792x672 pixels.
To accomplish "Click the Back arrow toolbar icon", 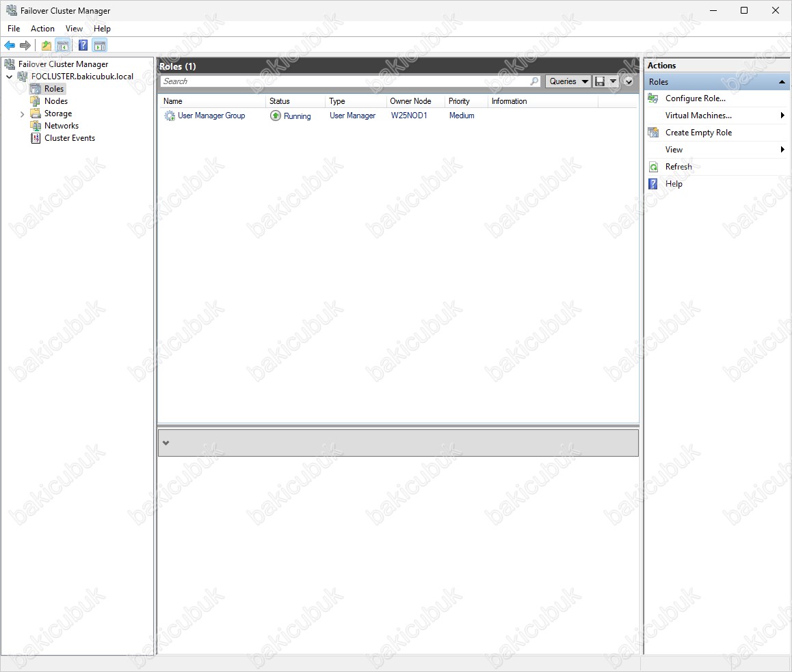I will click(10, 45).
